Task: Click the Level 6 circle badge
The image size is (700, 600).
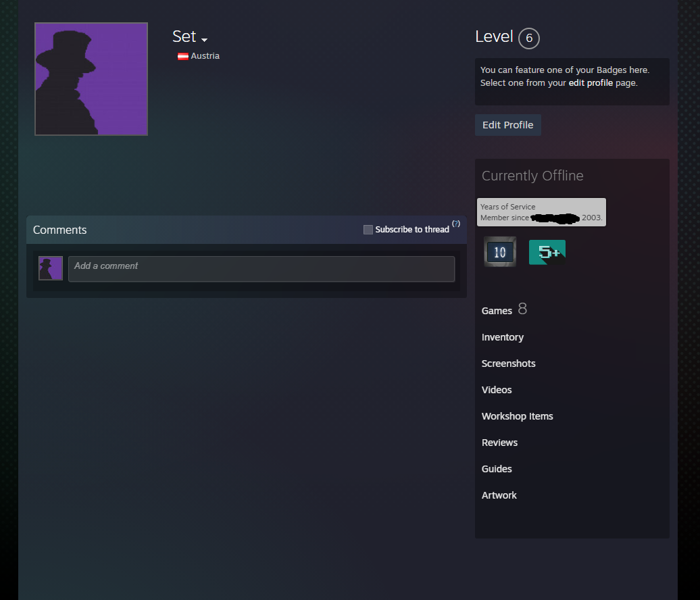Action: [528, 39]
